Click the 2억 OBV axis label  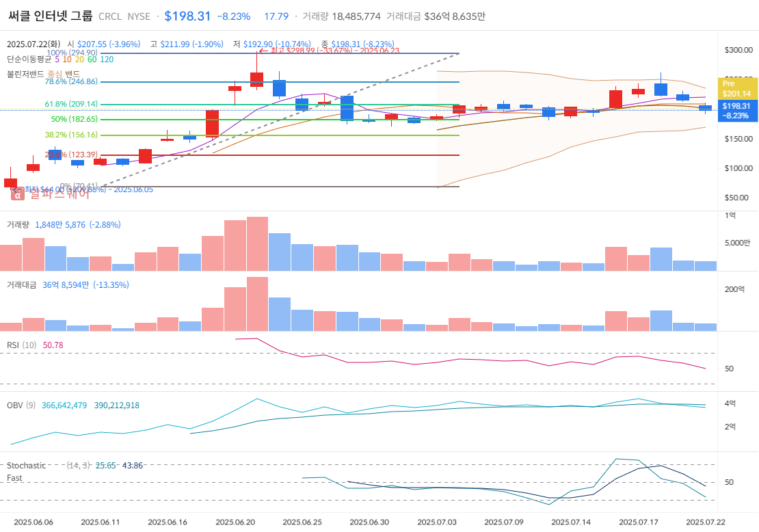pyautogui.click(x=730, y=427)
